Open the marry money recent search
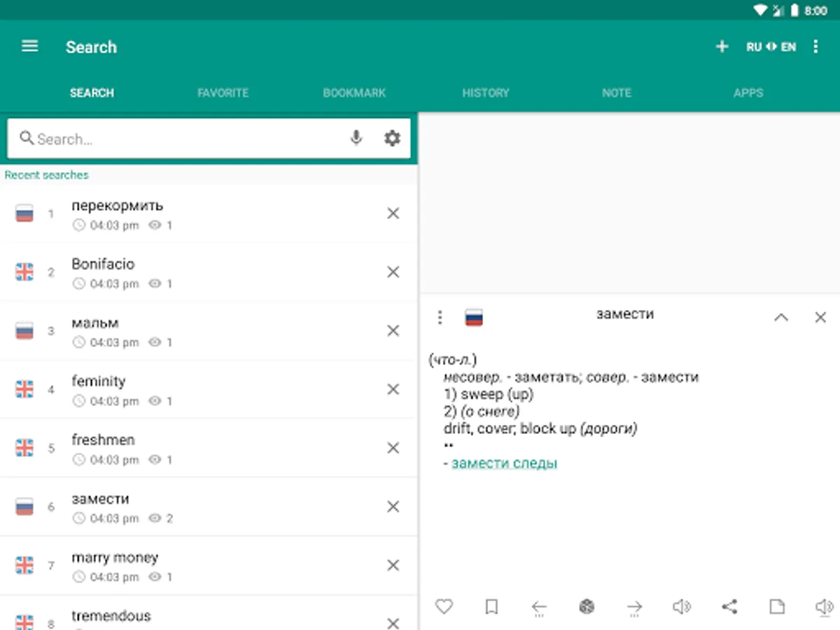The image size is (840, 630). (209, 565)
